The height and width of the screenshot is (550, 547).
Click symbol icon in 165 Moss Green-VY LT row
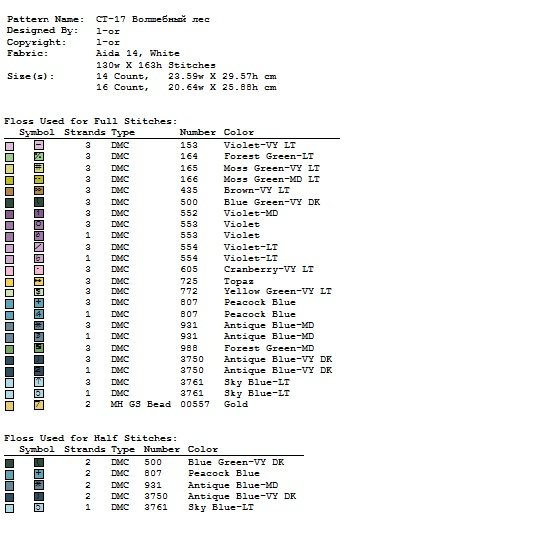pyautogui.click(x=39, y=168)
